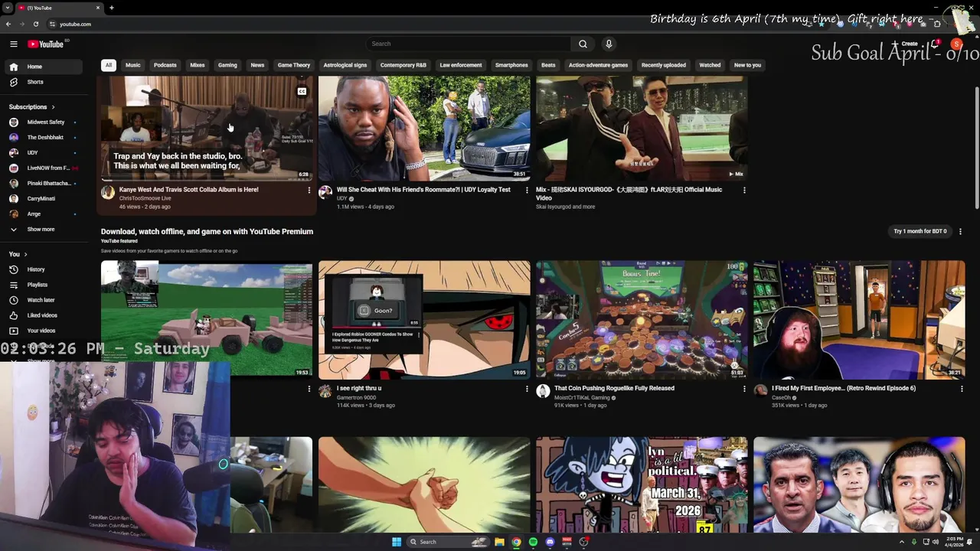The image size is (980, 551).
Task: Go back in Chrome browser
Action: click(8, 24)
